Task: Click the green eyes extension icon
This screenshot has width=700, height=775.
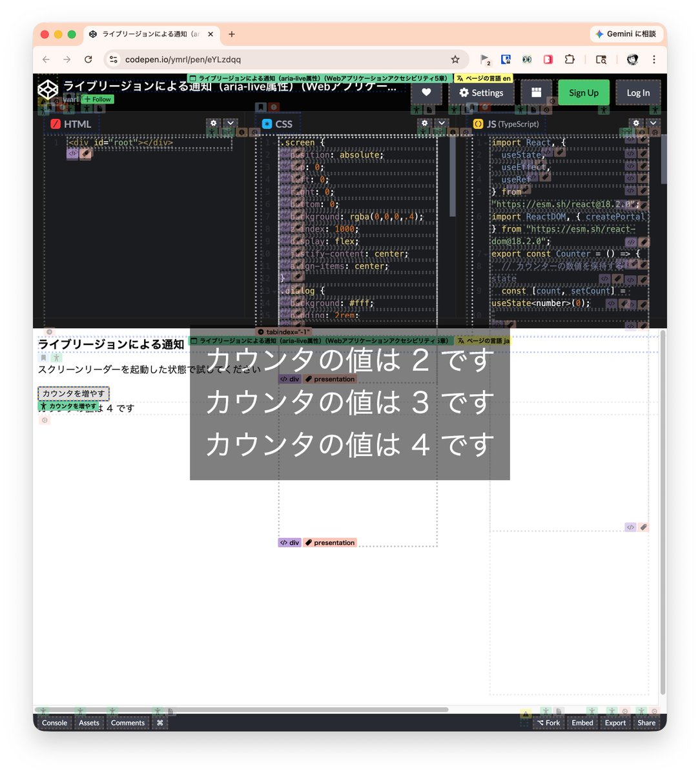Action: (527, 59)
